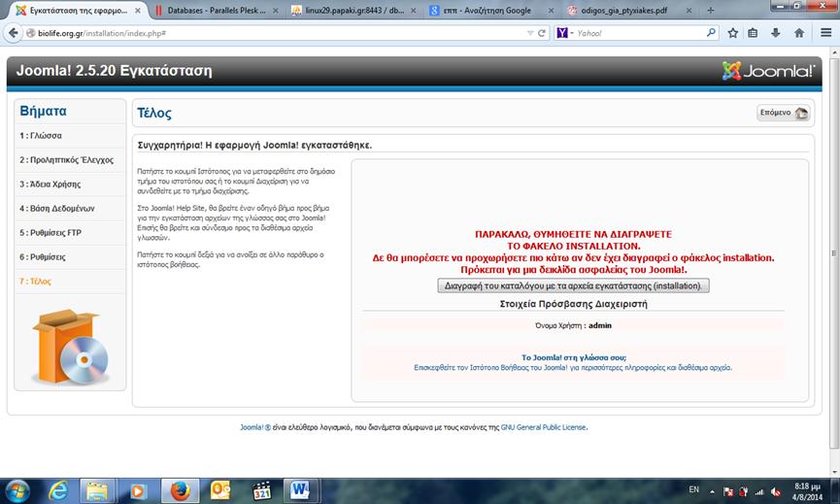The height and width of the screenshot is (504, 840).
Task: Click the Action Center flag tray icon
Action: click(x=728, y=491)
